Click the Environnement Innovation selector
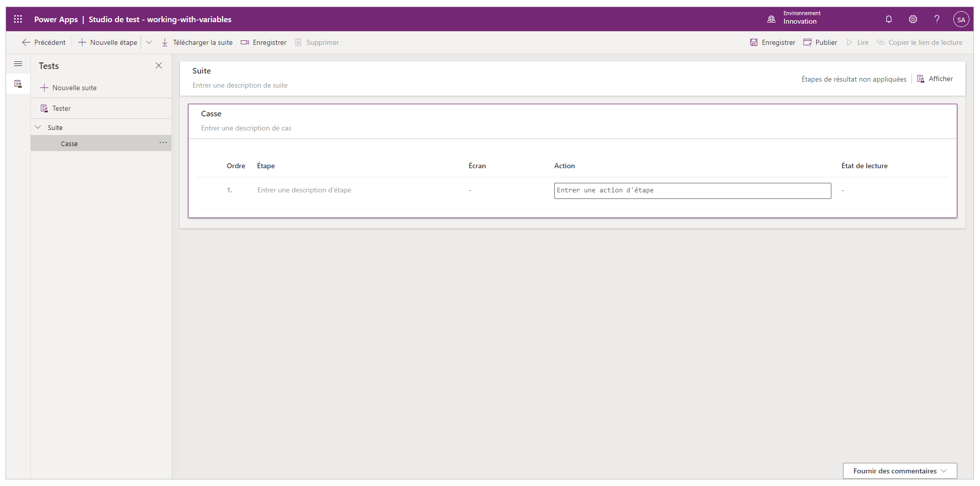Image resolution: width=980 pixels, height=486 pixels. [x=794, y=18]
